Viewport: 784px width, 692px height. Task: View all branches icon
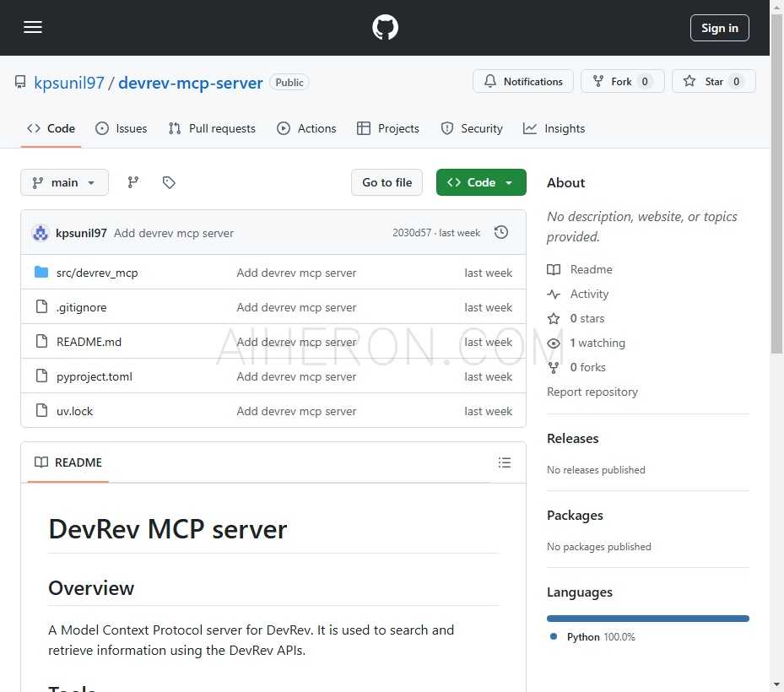coord(133,182)
